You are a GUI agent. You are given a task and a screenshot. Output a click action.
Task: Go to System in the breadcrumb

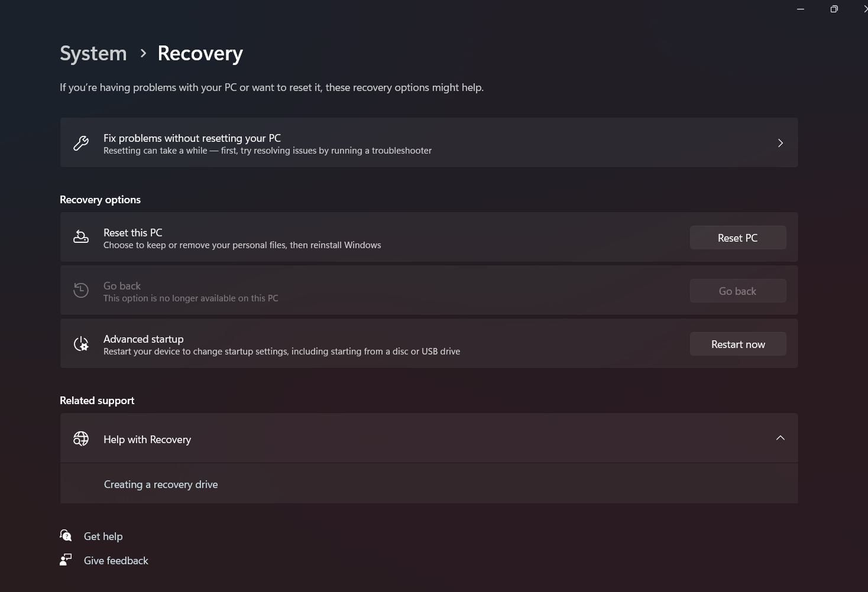(x=93, y=53)
